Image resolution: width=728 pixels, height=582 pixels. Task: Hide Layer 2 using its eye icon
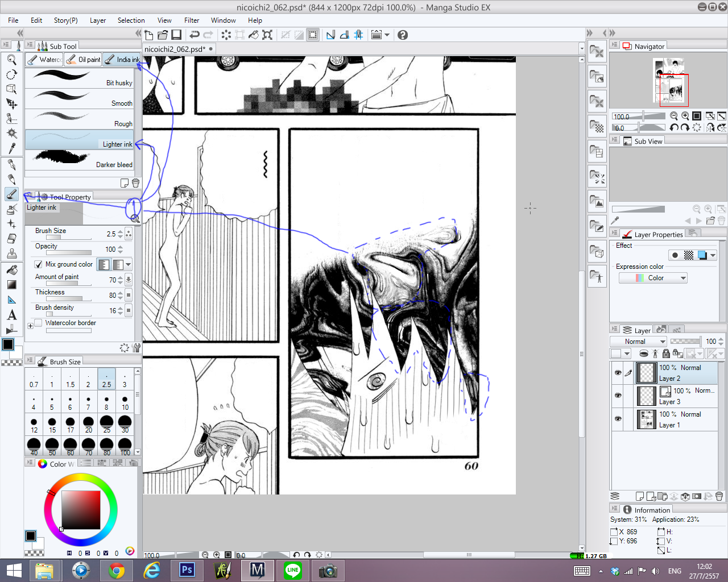[618, 373]
